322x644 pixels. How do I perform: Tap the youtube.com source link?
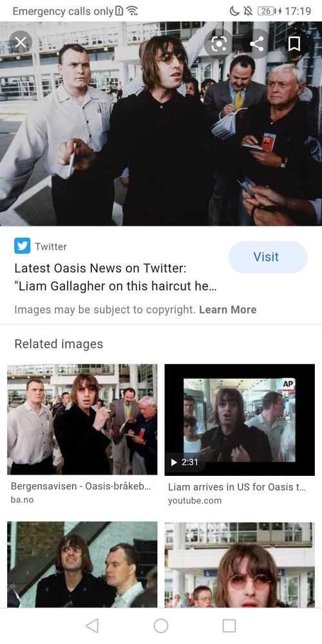(194, 500)
